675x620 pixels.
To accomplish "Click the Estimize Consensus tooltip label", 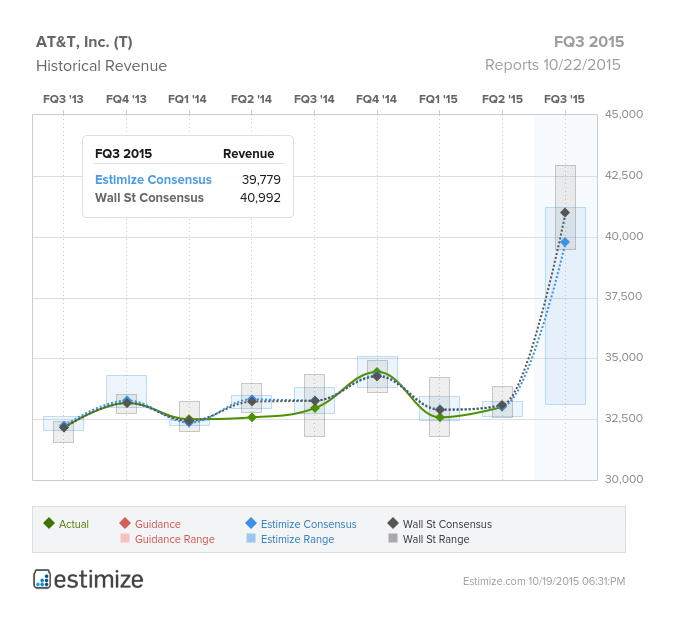I will tap(153, 180).
